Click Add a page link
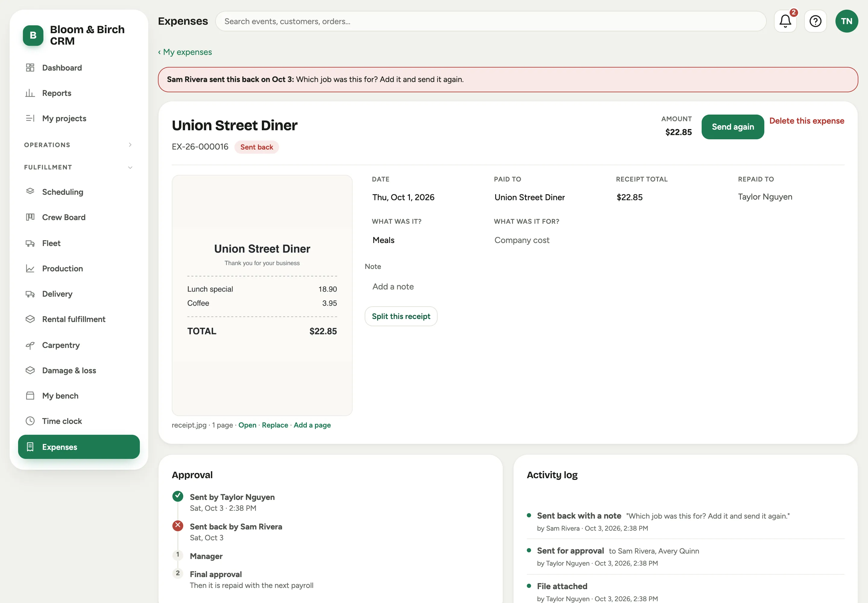The width and height of the screenshot is (868, 603). (x=312, y=425)
